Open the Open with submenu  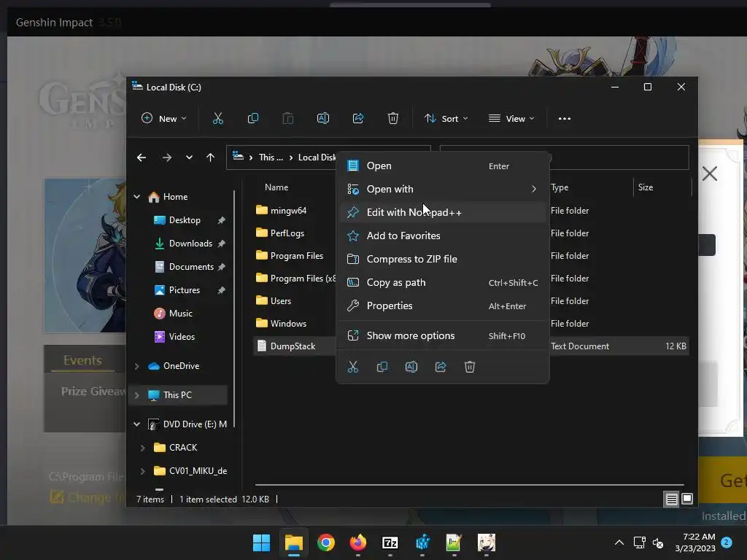click(443, 189)
